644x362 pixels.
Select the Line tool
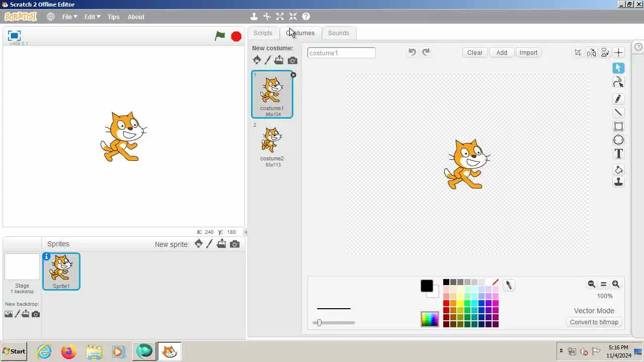pos(618,113)
